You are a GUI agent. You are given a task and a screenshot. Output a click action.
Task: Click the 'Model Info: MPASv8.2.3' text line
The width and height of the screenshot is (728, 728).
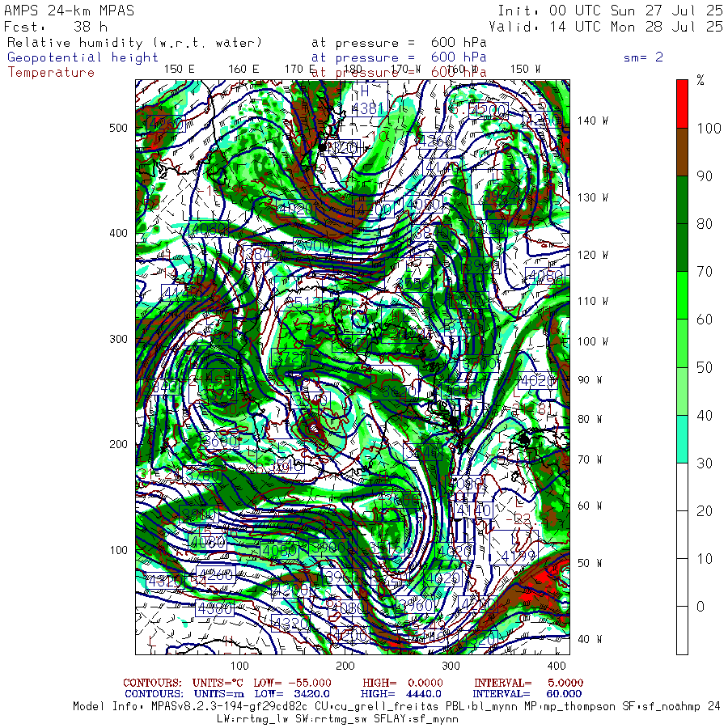click(396, 707)
